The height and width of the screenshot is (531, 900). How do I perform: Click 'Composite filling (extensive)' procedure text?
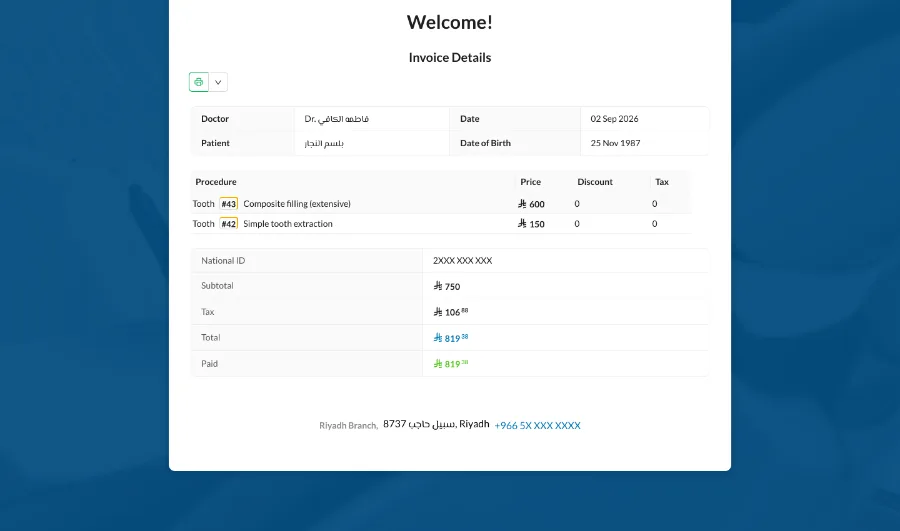click(x=297, y=204)
